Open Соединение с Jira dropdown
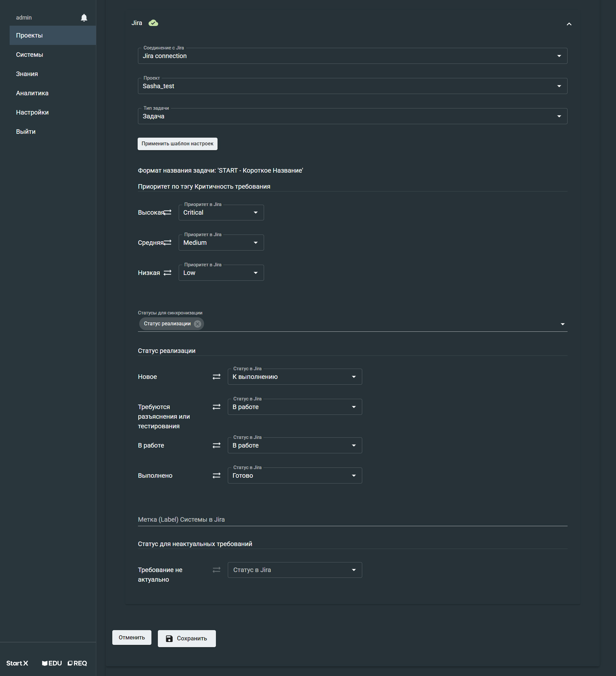The width and height of the screenshot is (616, 676). pyautogui.click(x=352, y=56)
